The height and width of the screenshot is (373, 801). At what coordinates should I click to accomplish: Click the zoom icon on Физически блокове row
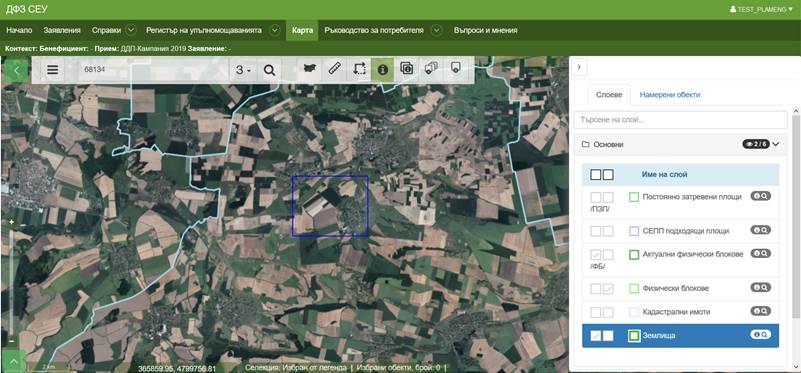pyautogui.click(x=765, y=287)
